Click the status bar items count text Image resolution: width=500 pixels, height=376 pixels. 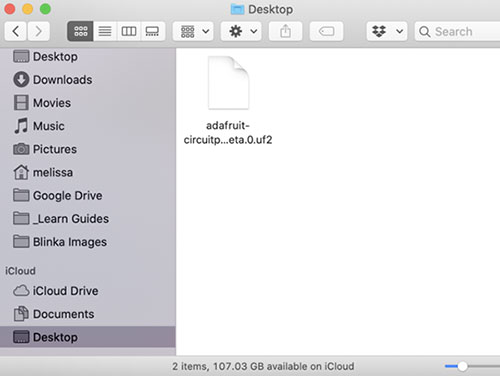point(263,367)
